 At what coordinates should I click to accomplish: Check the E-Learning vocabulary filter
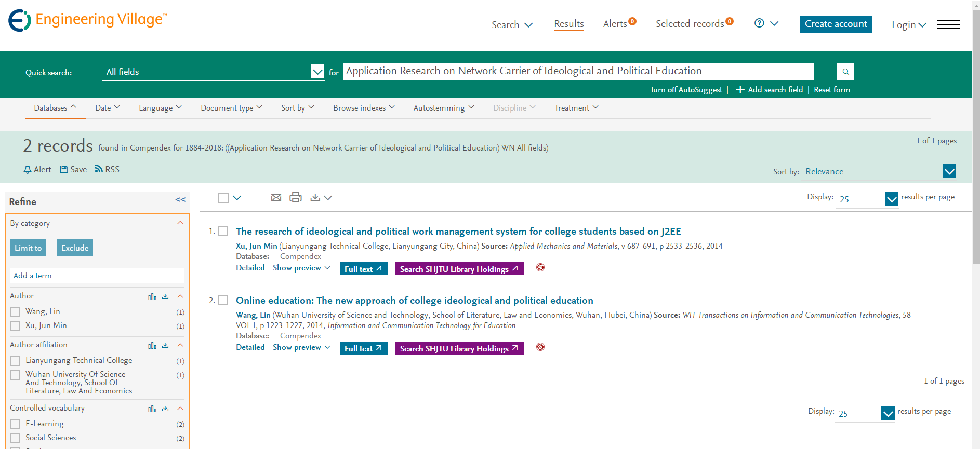coord(15,424)
